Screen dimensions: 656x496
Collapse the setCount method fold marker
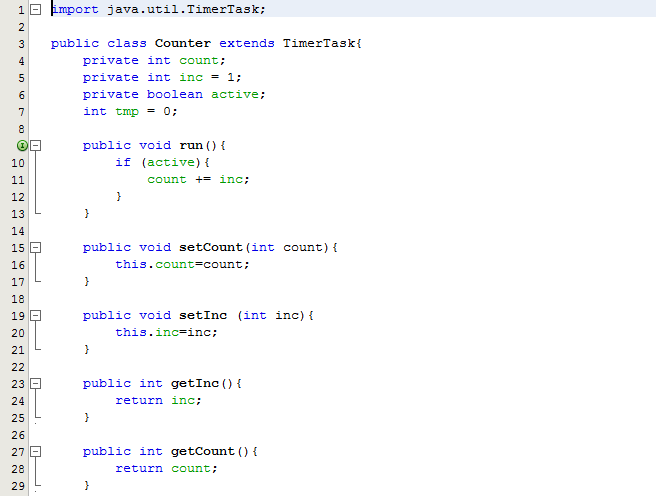36,248
